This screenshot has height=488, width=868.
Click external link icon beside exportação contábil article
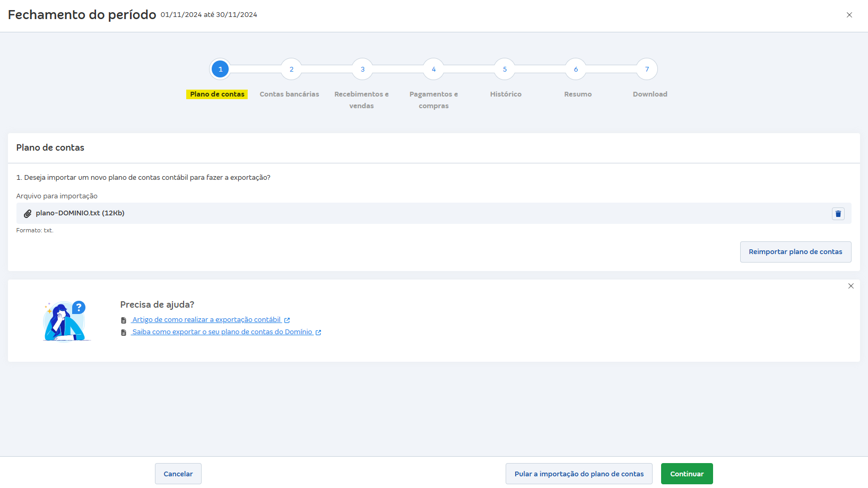tap(287, 320)
